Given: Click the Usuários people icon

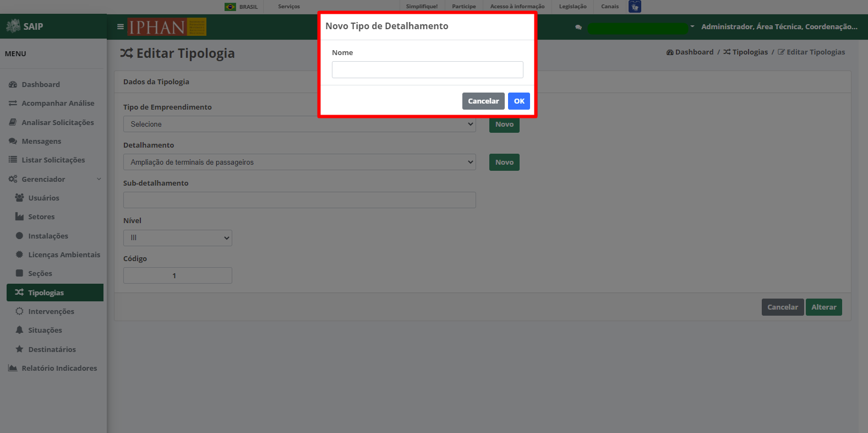Looking at the screenshot, I should pyautogui.click(x=19, y=198).
